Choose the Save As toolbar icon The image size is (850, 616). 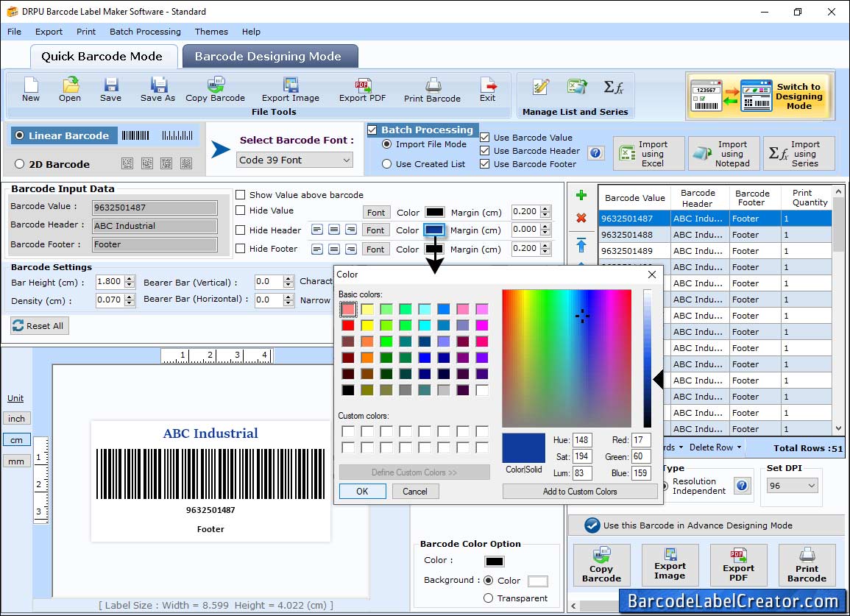157,90
